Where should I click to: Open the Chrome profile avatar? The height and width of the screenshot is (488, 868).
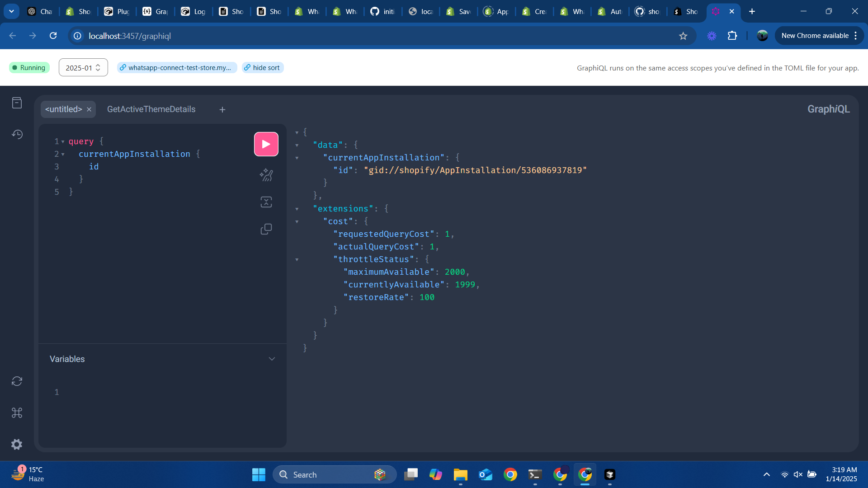click(x=762, y=36)
